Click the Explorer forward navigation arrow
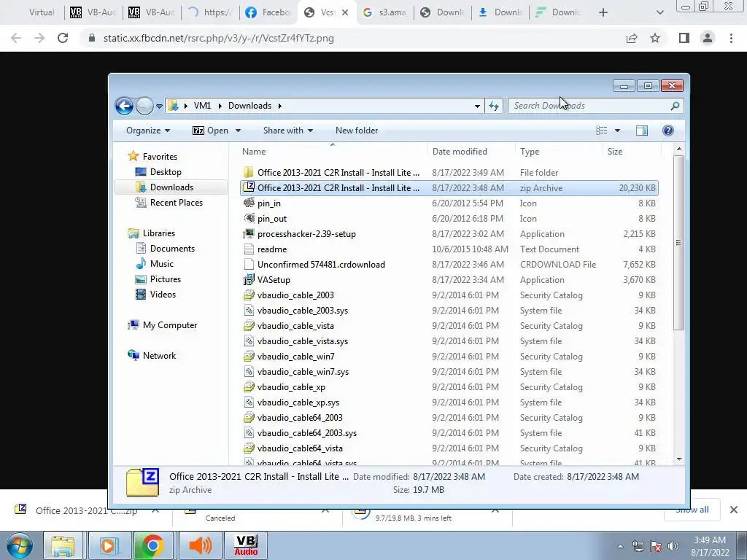This screenshot has height=560, width=747. tap(144, 106)
